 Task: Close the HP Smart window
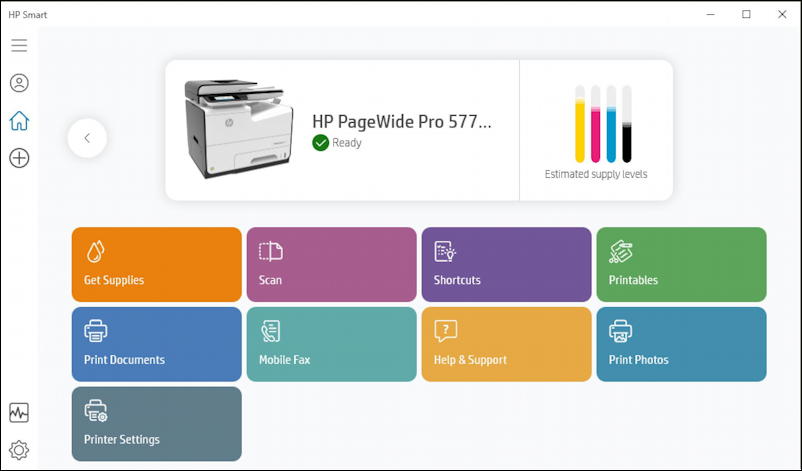(782, 14)
